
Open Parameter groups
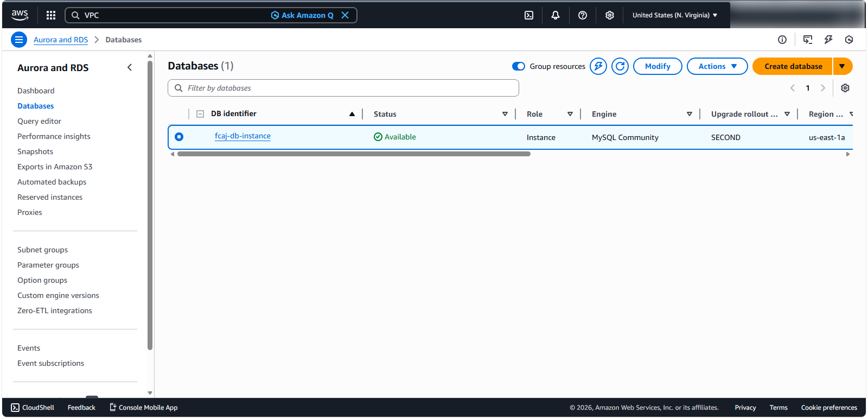click(48, 265)
